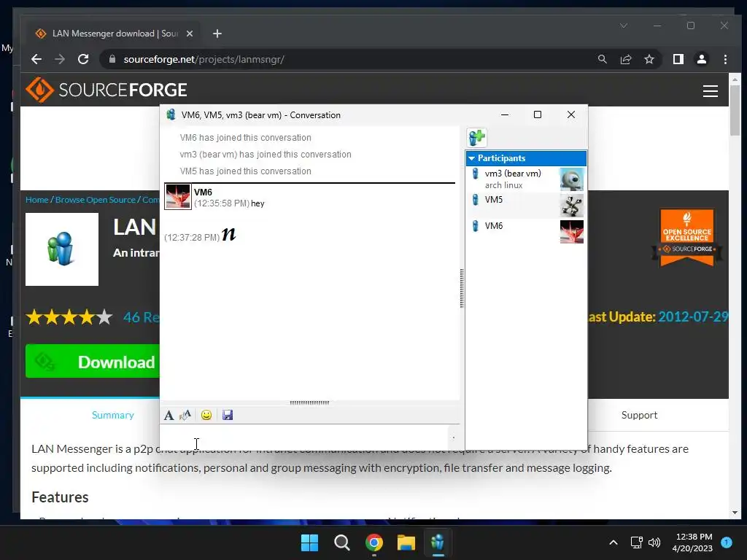747x560 pixels.
Task: Toggle Chrome side panel icon
Action: (678, 59)
